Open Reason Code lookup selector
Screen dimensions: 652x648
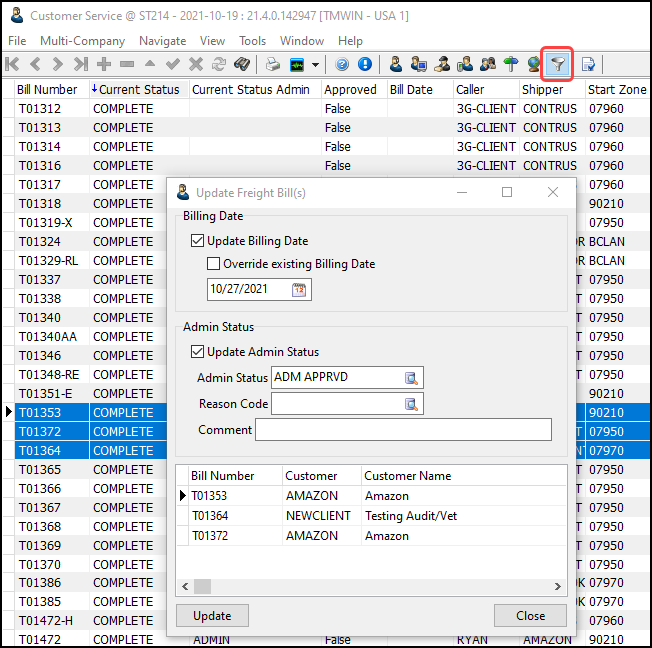coord(411,404)
